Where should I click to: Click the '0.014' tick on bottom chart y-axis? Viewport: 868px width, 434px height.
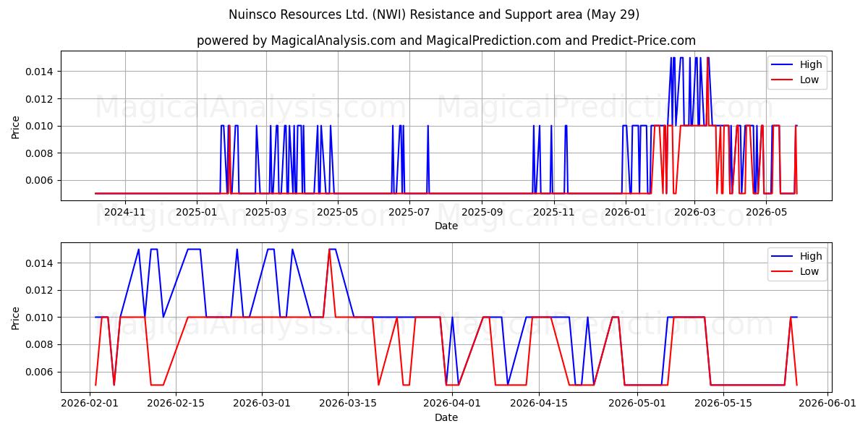41,263
